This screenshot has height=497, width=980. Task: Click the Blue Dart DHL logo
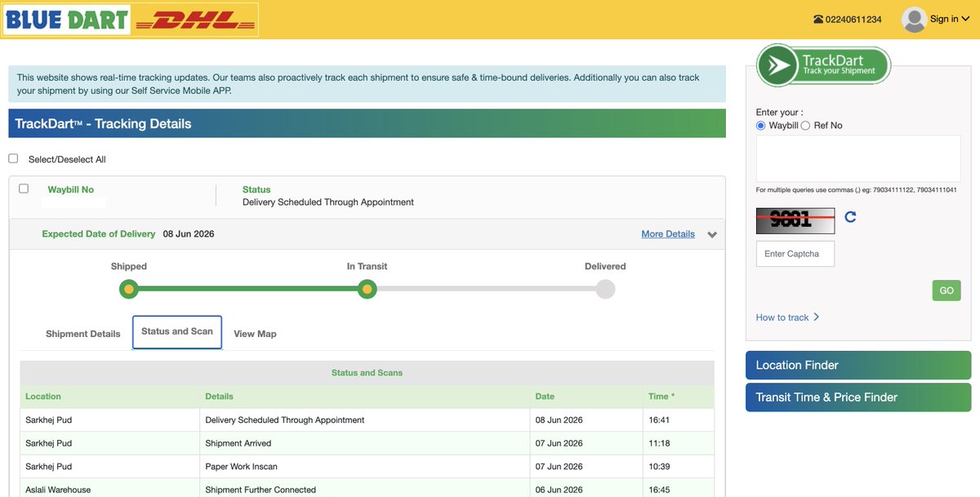click(x=131, y=20)
